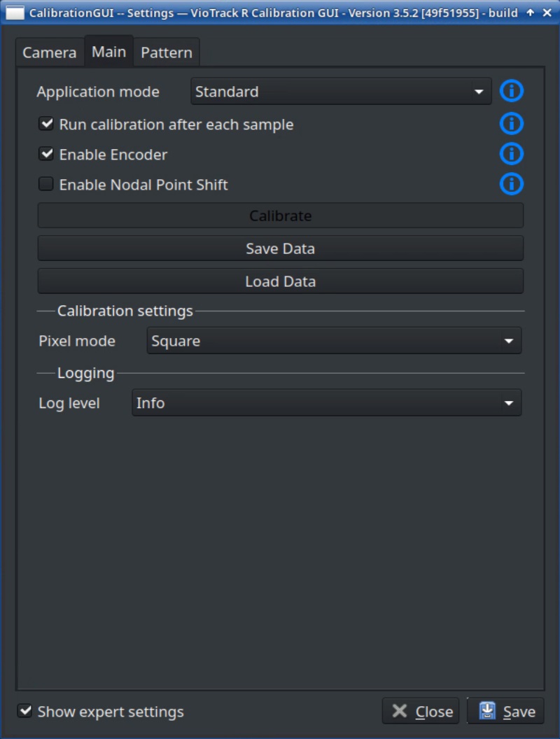Expand the Pixel mode dropdown
Viewport: 560px width, 739px height.
click(x=334, y=342)
